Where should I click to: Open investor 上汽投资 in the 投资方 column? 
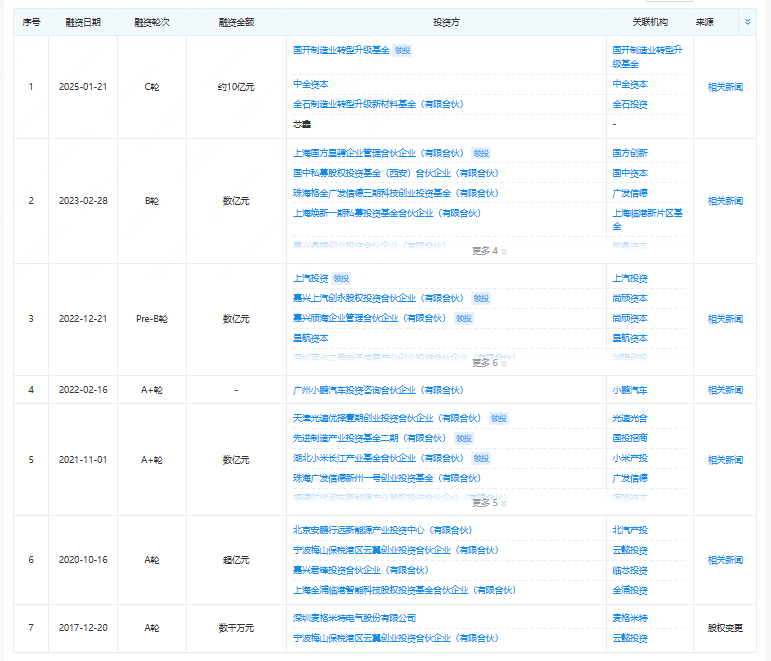[x=311, y=278]
